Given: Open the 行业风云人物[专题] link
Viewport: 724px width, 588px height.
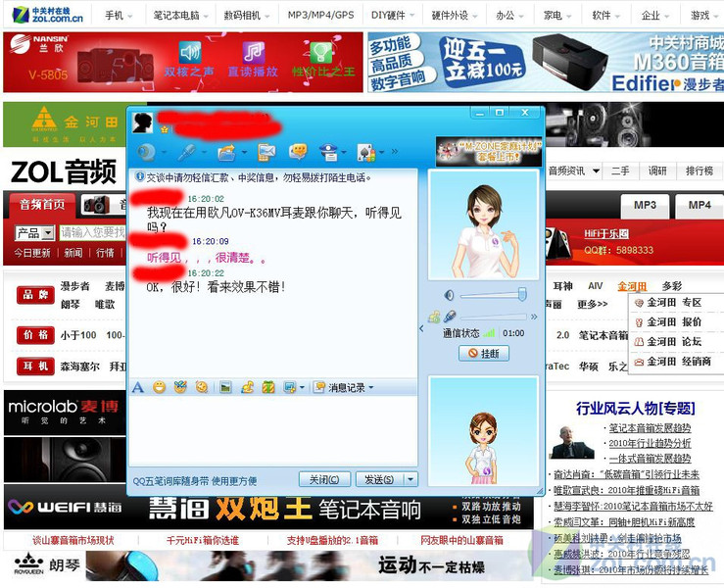Looking at the screenshot, I should (636, 408).
